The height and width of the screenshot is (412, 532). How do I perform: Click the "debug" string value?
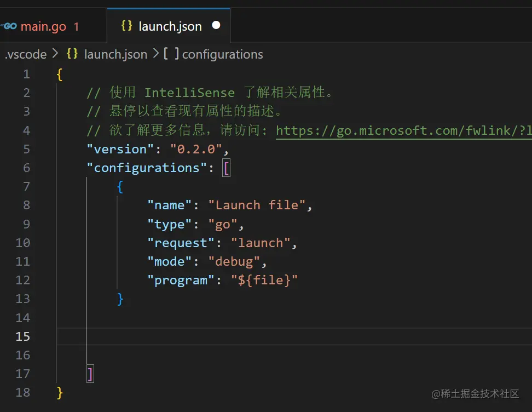point(234,261)
